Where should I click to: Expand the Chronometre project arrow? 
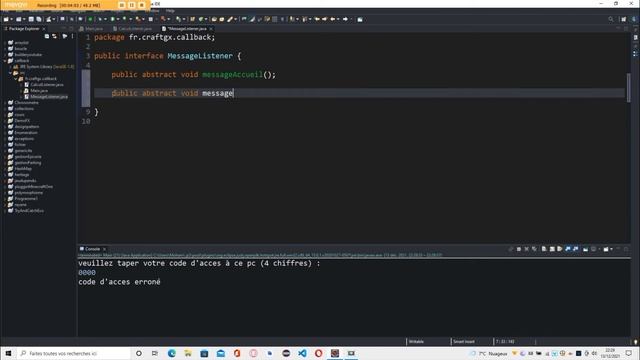(6, 103)
